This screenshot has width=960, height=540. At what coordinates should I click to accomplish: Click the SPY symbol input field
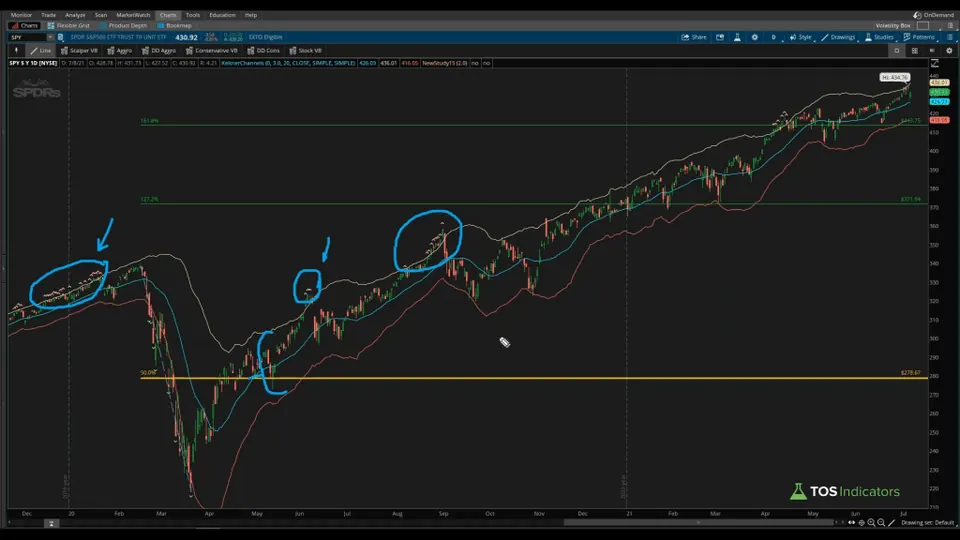[28, 37]
